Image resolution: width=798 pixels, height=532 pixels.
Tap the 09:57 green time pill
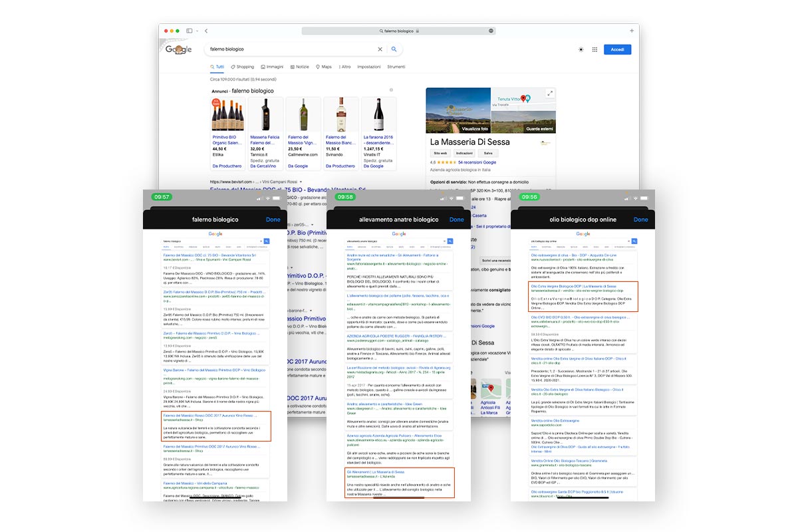(x=162, y=197)
